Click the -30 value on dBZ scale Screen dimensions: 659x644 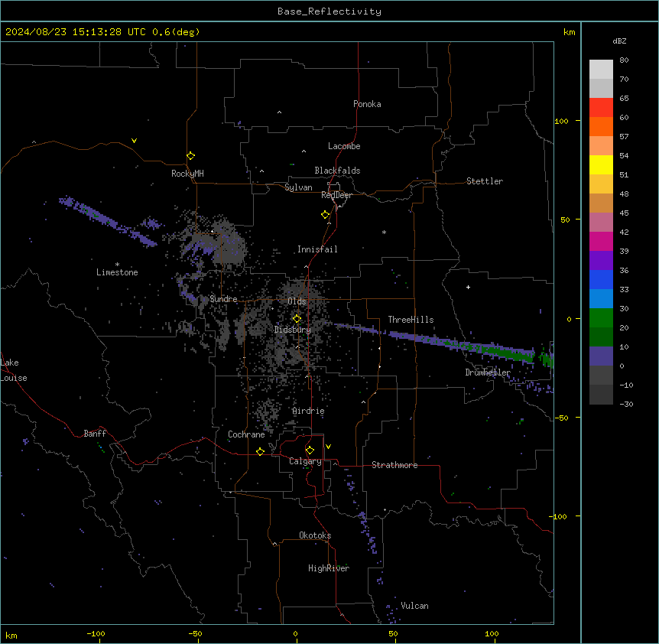click(626, 405)
